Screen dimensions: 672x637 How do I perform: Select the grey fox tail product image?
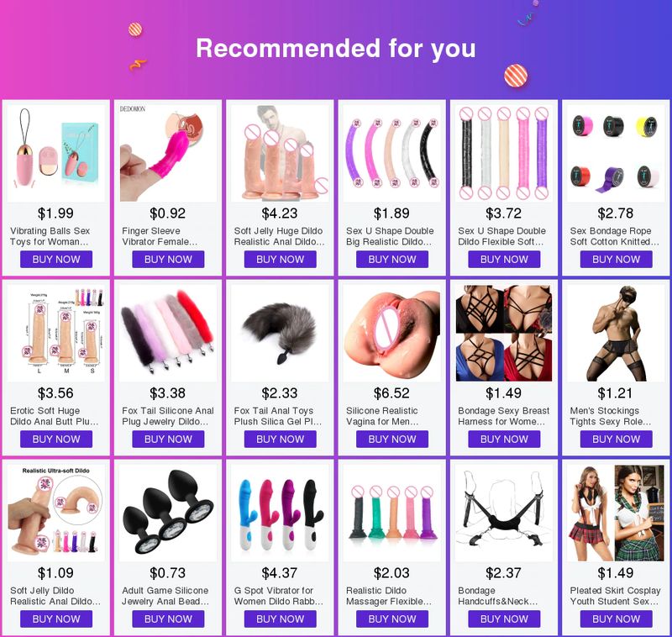pyautogui.click(x=280, y=333)
